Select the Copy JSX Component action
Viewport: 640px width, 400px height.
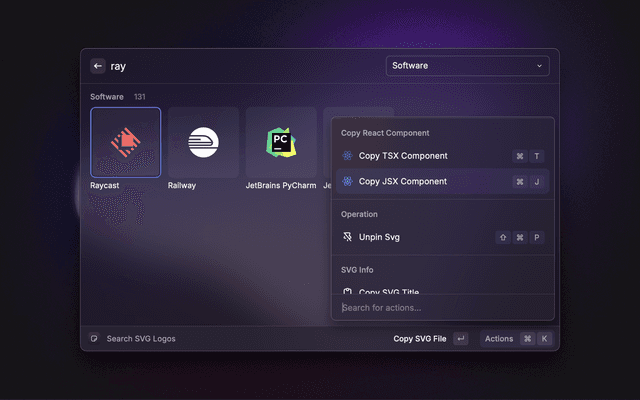tap(403, 182)
